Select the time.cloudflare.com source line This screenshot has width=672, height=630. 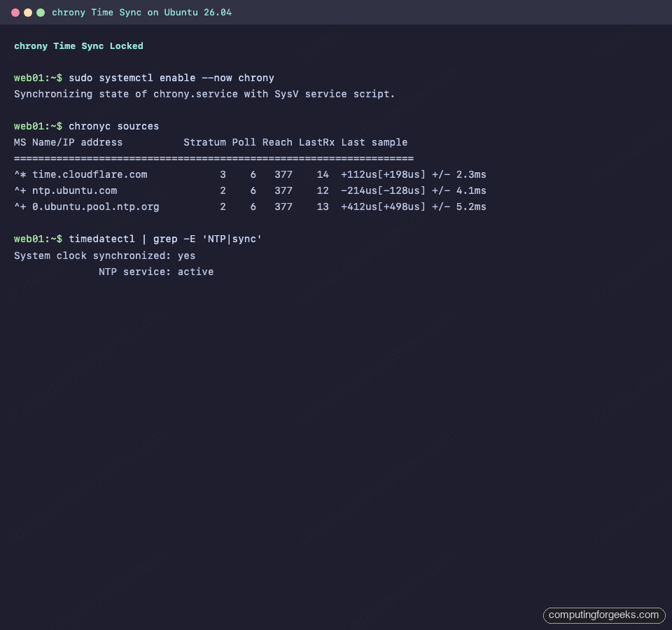pyautogui.click(x=87, y=174)
